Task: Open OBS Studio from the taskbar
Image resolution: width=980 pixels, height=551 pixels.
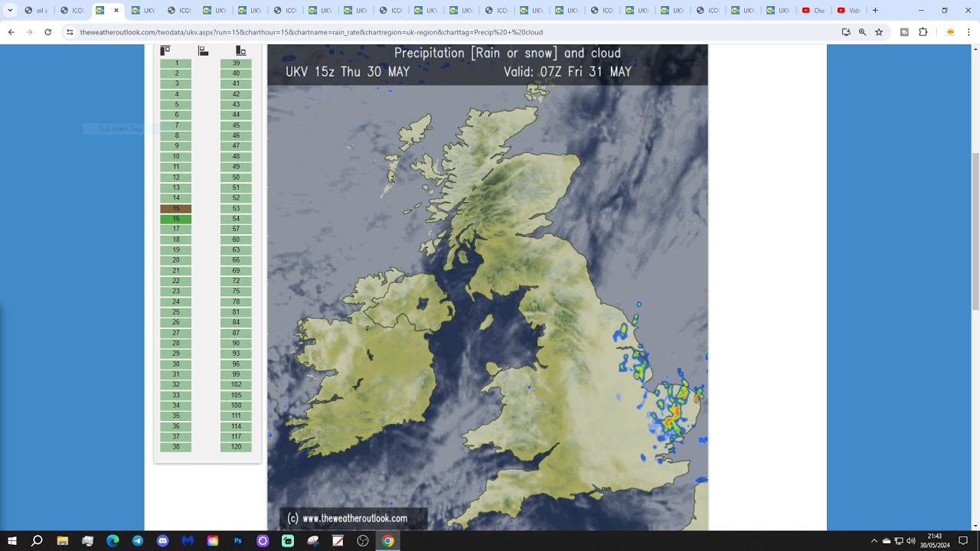Action: click(363, 541)
